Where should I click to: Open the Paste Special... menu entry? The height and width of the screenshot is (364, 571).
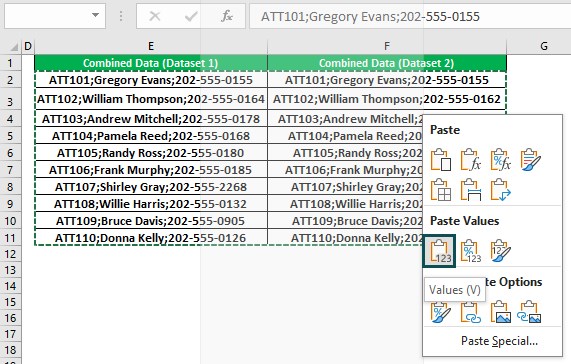[x=499, y=341]
